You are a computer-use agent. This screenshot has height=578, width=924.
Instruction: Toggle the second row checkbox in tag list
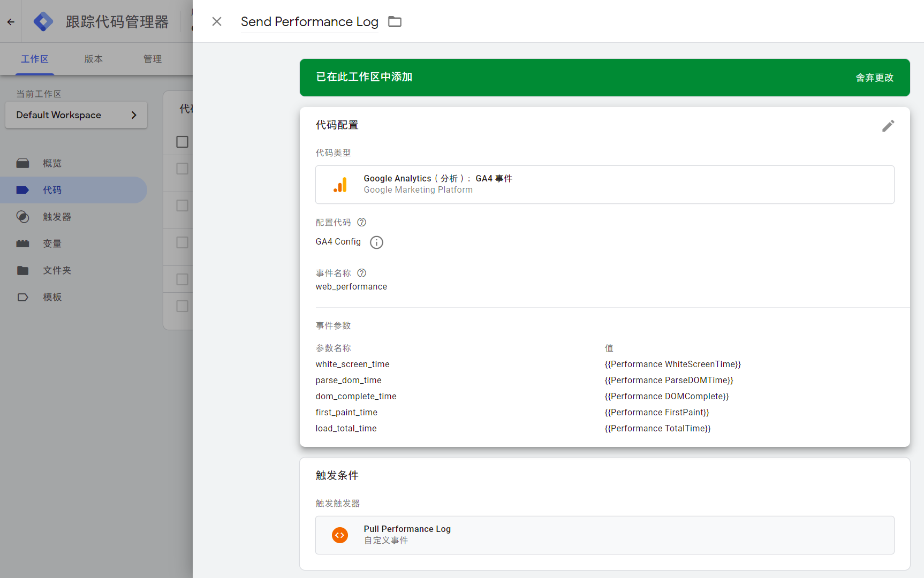182,206
